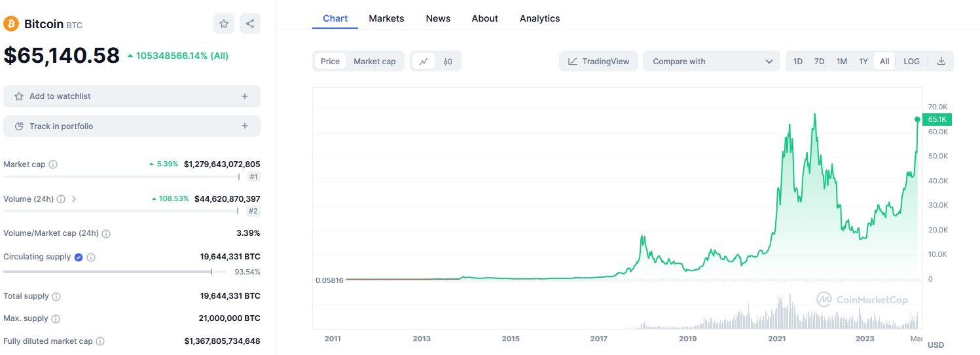The width and height of the screenshot is (980, 355).
Task: Click the Max. supply info icon
Action: click(x=56, y=319)
